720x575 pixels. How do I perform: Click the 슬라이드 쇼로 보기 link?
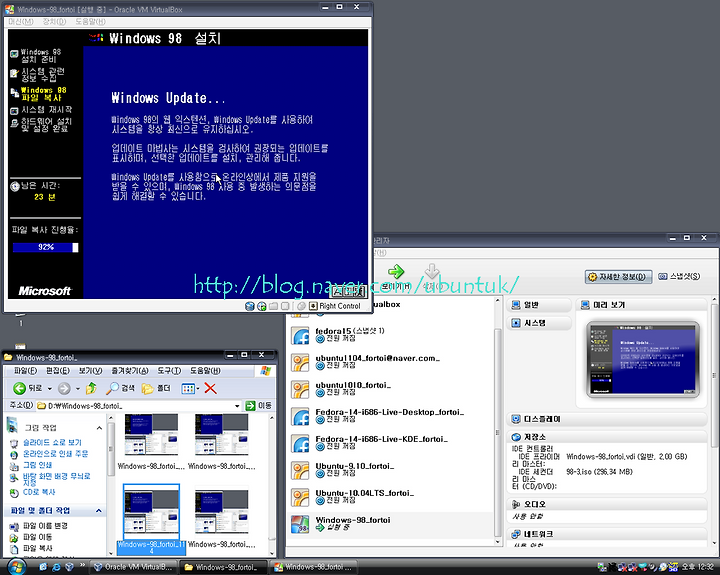(x=52, y=443)
